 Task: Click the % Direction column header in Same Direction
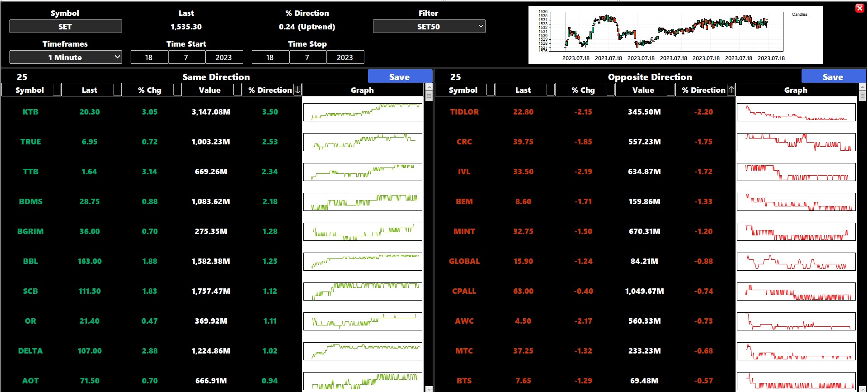(x=270, y=90)
